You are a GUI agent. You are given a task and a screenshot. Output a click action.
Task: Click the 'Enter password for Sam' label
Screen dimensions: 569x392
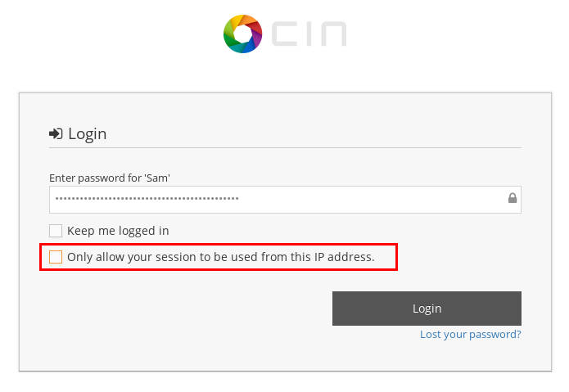110,178
